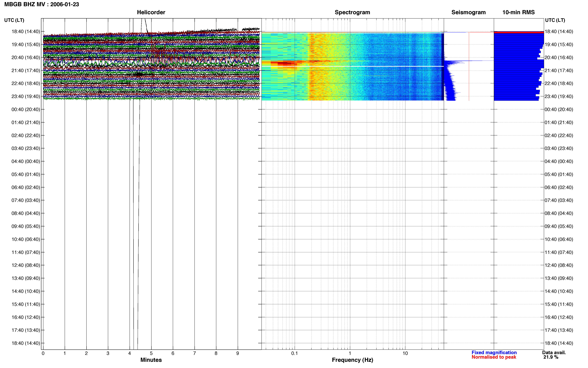The image size is (588, 368).
Task: Click the left '15:40 (11:40)' time label
Action: pyautogui.click(x=26, y=304)
